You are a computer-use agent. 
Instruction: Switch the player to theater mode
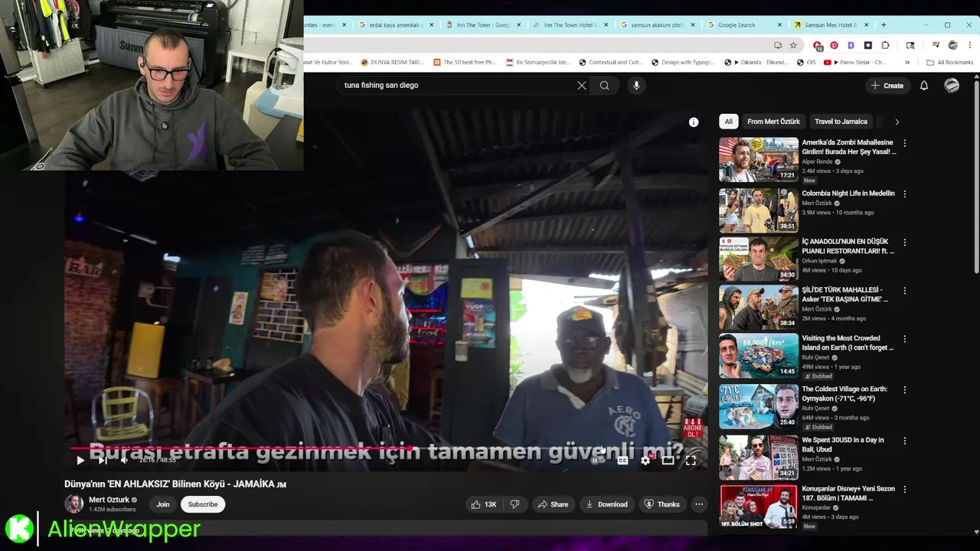pos(668,460)
